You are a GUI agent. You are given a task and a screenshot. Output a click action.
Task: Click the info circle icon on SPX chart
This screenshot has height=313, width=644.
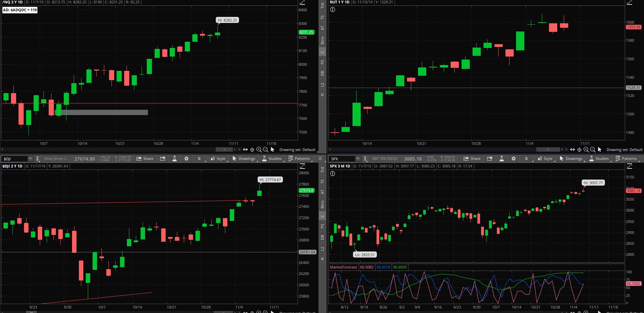333,174
